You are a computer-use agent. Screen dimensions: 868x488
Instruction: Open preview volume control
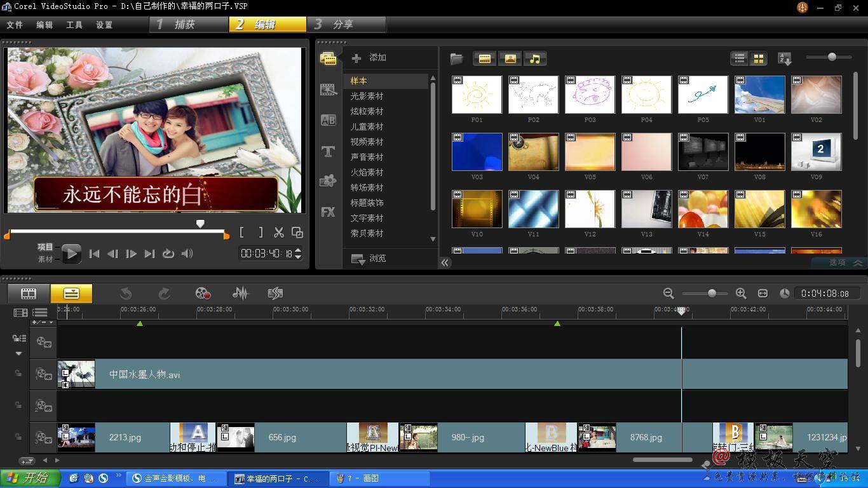coord(187,254)
